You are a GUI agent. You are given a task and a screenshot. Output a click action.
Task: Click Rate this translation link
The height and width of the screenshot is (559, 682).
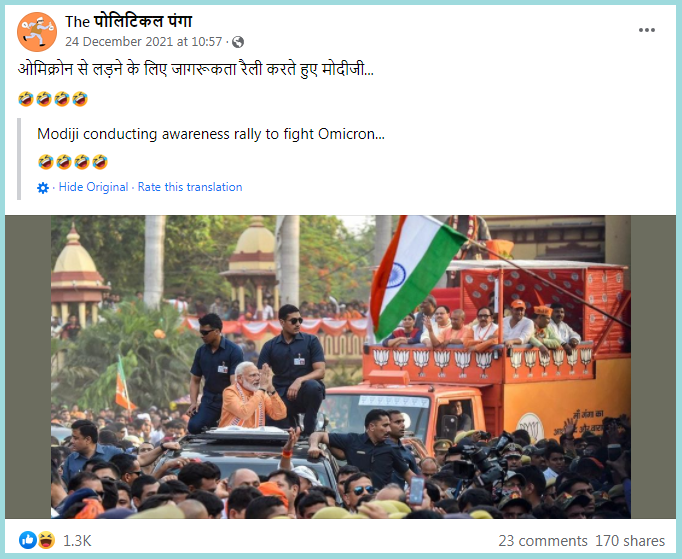(x=190, y=187)
